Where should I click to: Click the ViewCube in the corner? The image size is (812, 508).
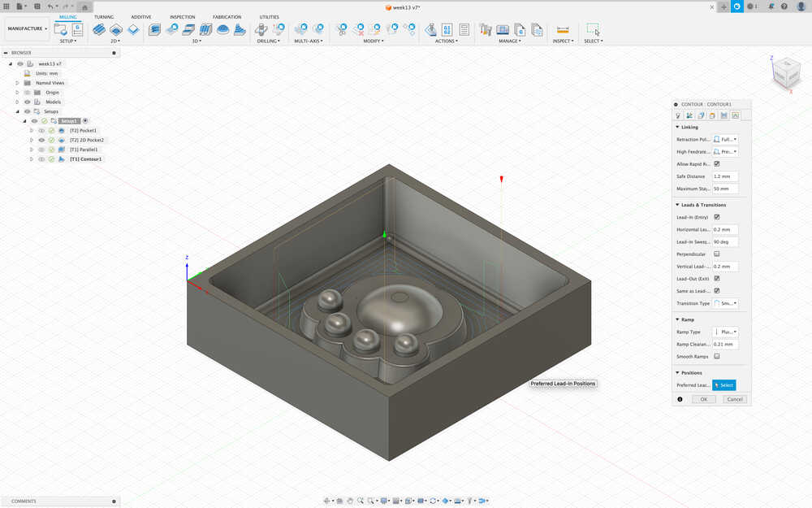pos(786,74)
